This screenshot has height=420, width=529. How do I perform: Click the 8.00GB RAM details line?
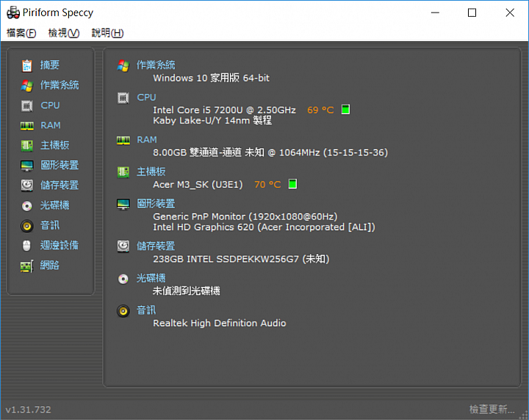tap(270, 153)
